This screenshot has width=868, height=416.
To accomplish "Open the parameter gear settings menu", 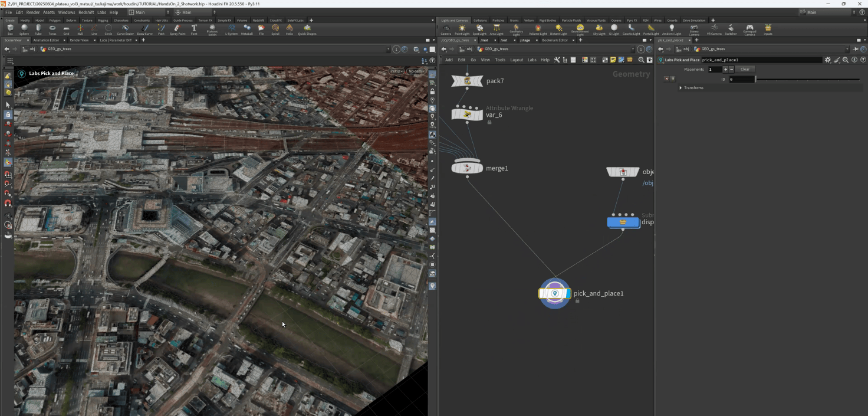I will pos(828,60).
